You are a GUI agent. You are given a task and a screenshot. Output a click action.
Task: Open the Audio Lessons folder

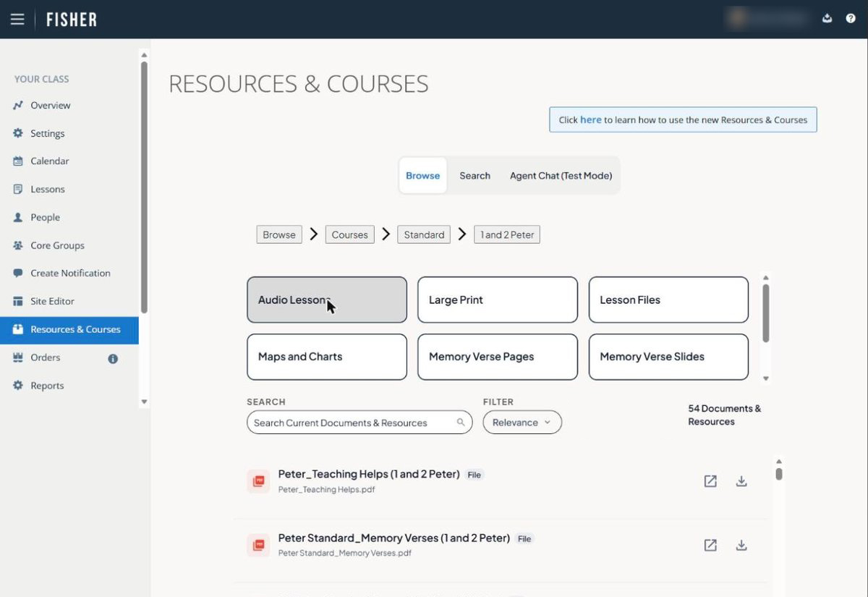coord(327,300)
